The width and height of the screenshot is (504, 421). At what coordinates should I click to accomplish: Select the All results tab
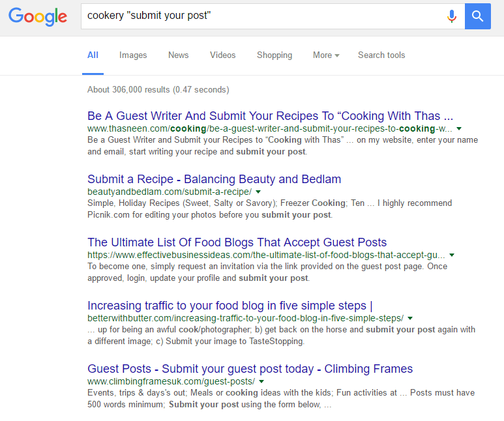(93, 55)
